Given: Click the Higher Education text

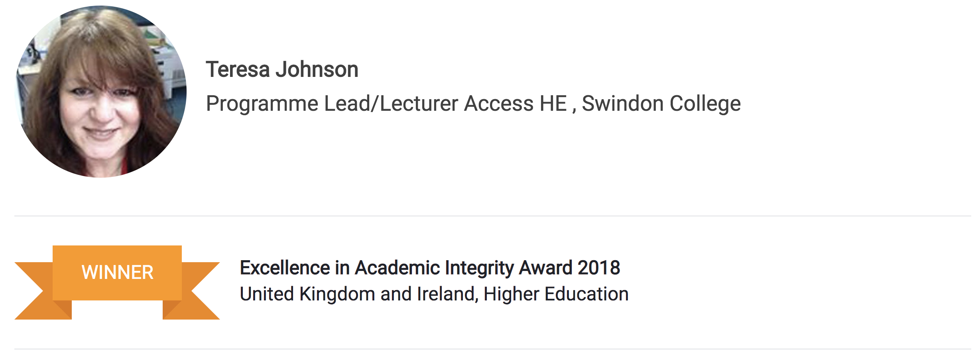Looking at the screenshot, I should click(556, 294).
